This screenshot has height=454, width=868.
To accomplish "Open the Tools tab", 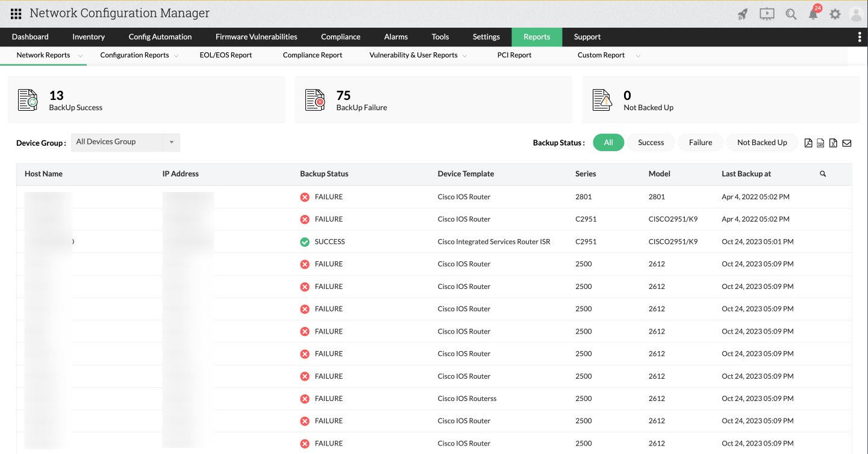I will [440, 37].
